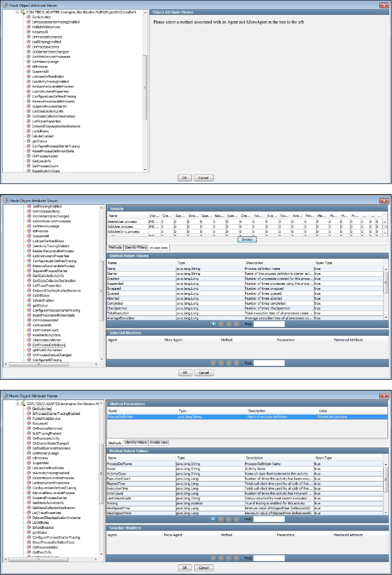
Task: Click GetActivities icon in the Method Parameters window tree
Action: tap(29, 409)
